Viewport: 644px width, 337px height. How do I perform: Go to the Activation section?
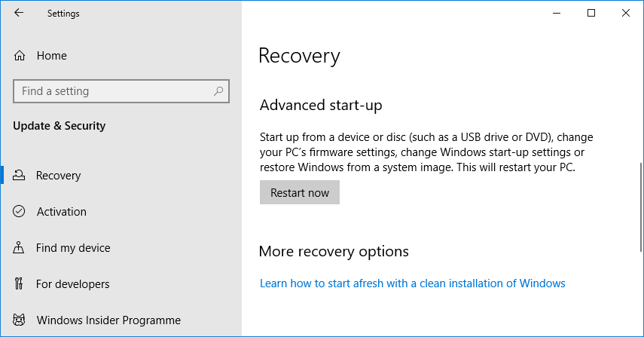pyautogui.click(x=61, y=212)
